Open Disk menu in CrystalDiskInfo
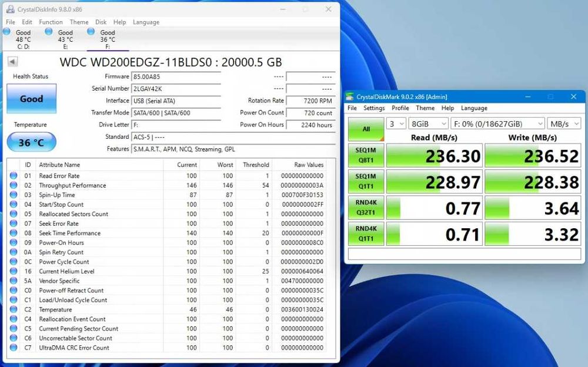Image resolution: width=588 pixels, height=367 pixels. click(x=101, y=22)
